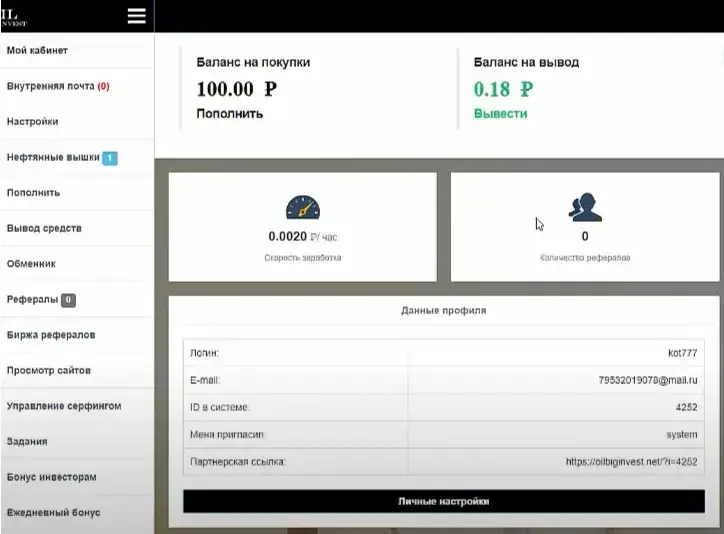Image resolution: width=724 pixels, height=534 pixels.
Task: Go to Биржа рефералов
Action: [51, 335]
